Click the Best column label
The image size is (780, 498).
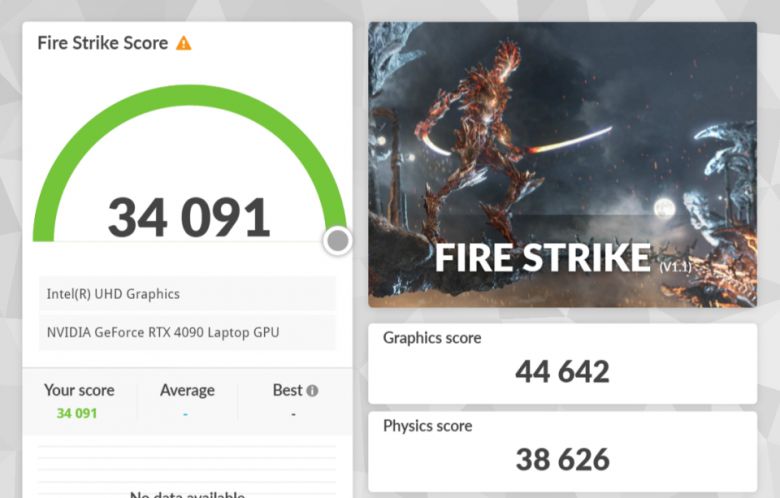click(287, 390)
